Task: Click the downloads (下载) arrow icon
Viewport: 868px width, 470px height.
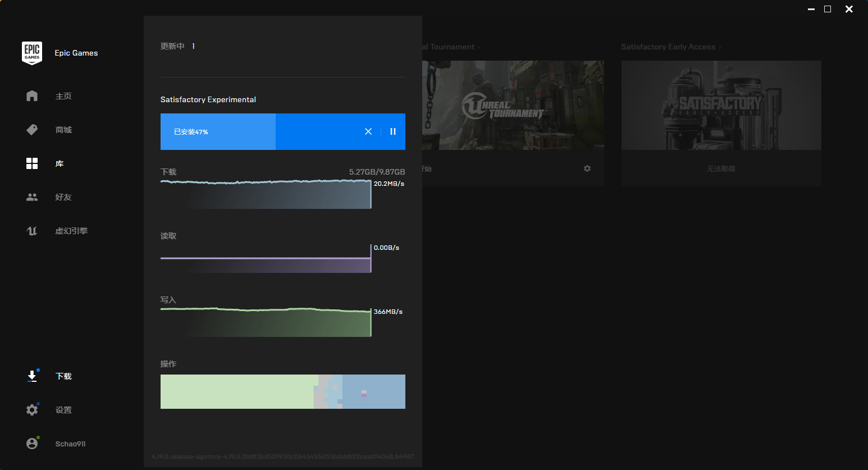Action: pos(32,376)
